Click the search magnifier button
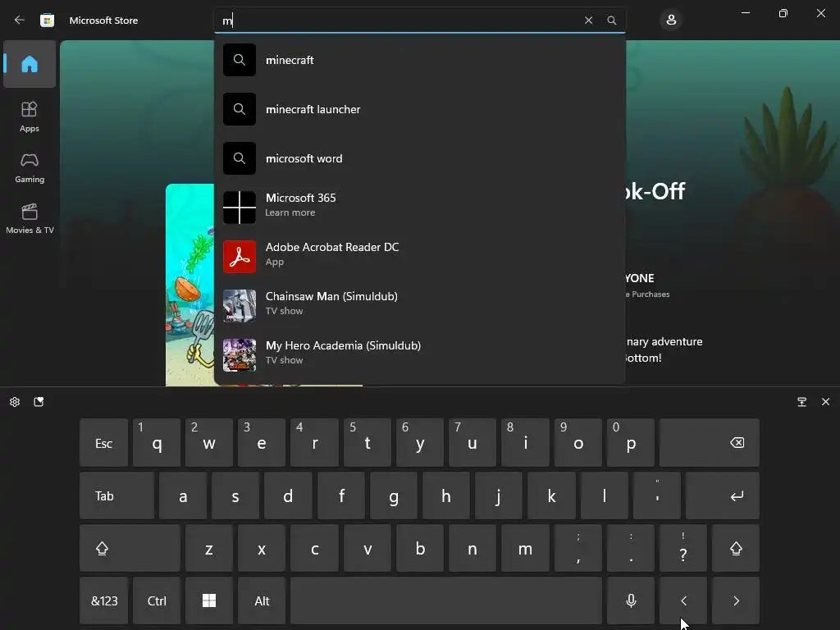This screenshot has width=840, height=630. click(x=611, y=21)
